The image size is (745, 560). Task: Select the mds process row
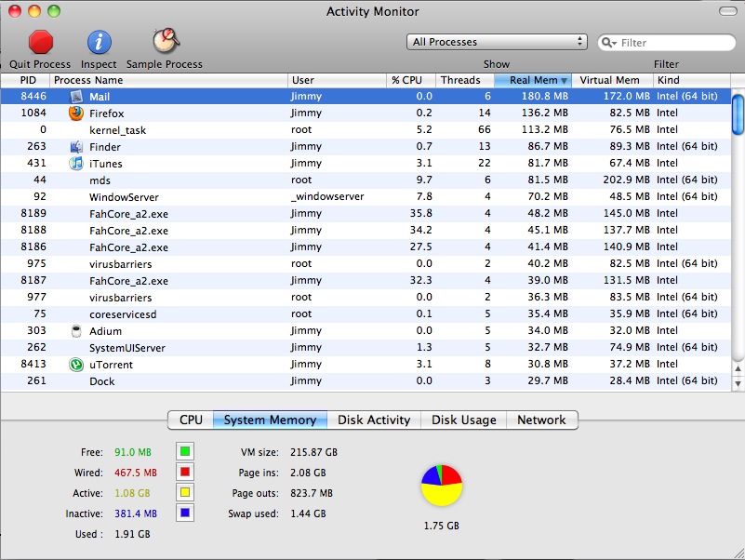click(x=366, y=180)
